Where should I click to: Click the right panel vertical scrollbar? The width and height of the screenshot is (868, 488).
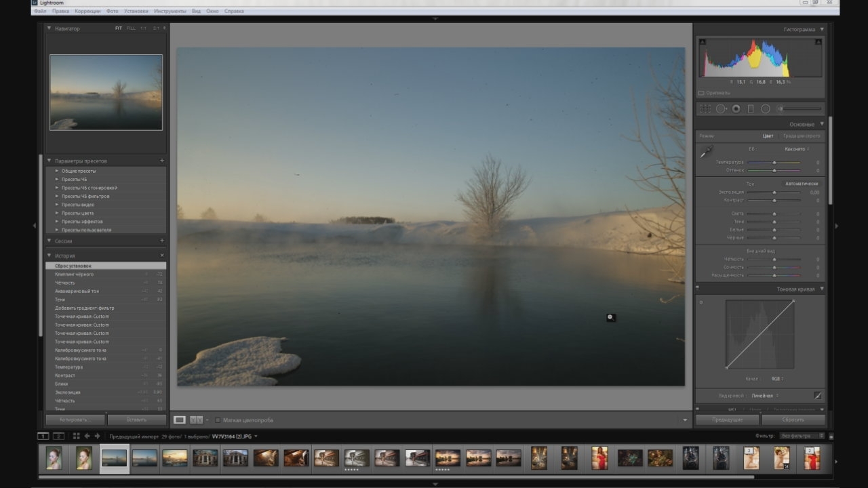(830, 161)
